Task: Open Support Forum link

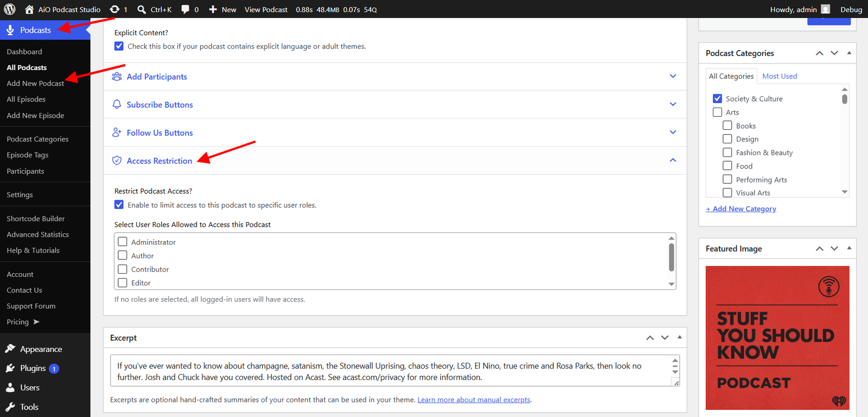Action: click(31, 306)
